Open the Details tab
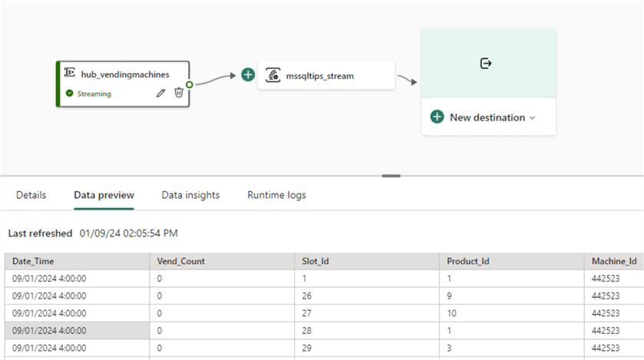This screenshot has height=360, width=644. (x=31, y=195)
